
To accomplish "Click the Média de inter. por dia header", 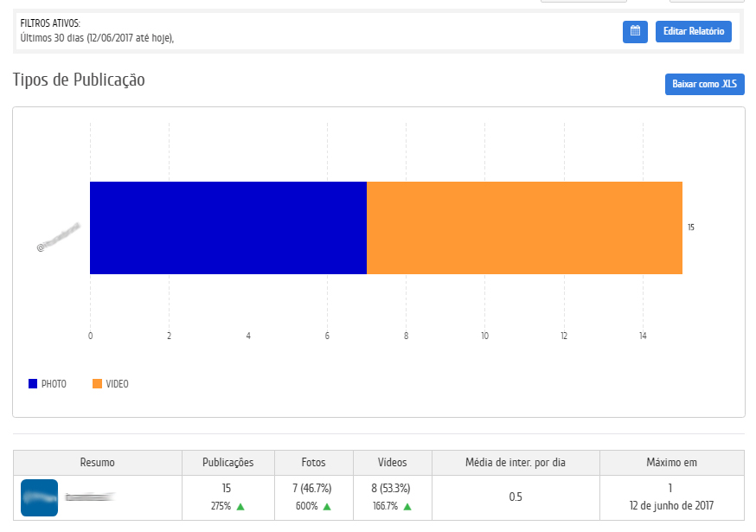I will [x=515, y=463].
